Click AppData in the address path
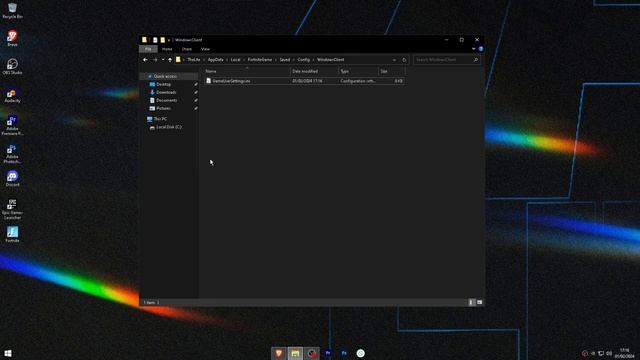The width and height of the screenshot is (640, 360). (216, 60)
